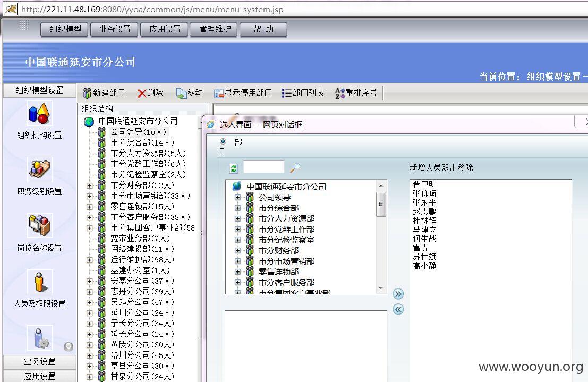The image size is (588, 382).
Task: Select 基建办公室(1人) tree row
Action: (140, 270)
